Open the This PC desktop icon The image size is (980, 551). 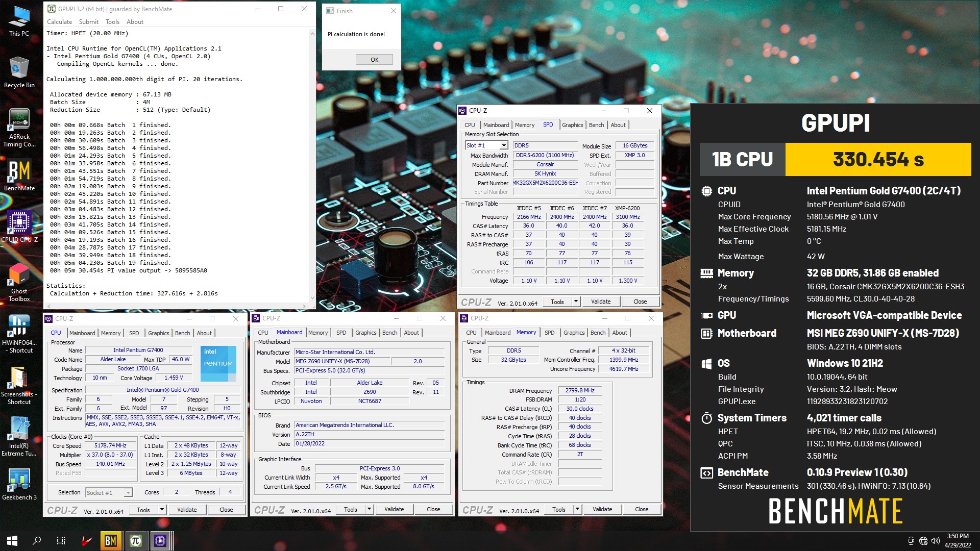tap(19, 21)
